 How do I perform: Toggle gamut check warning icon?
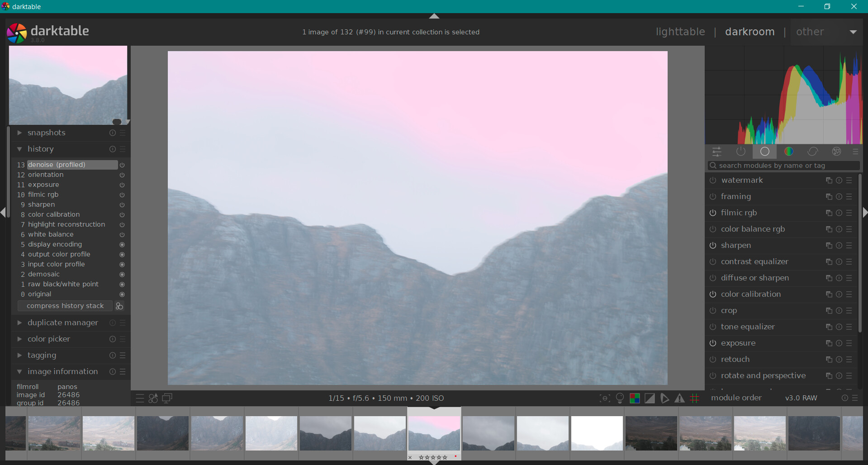tap(679, 398)
